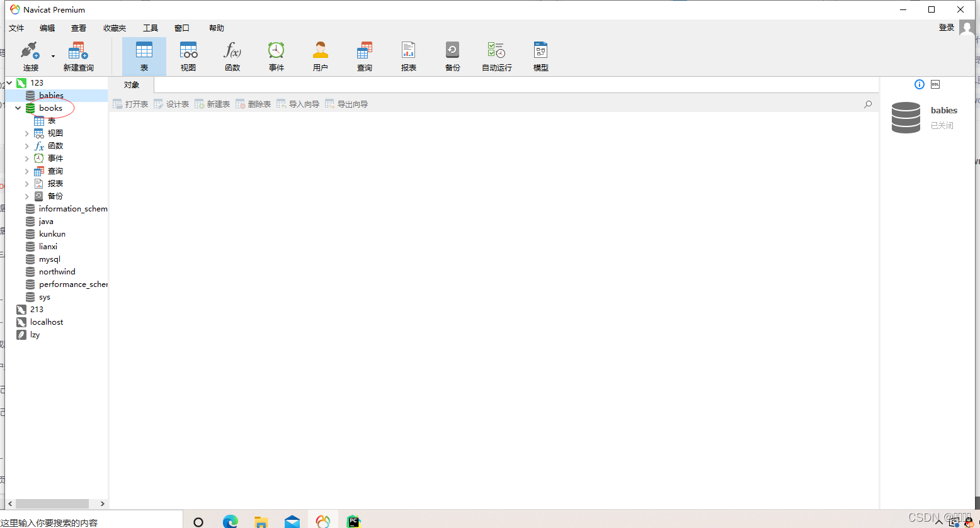Open the 用户 users toolbar icon
The width and height of the screenshot is (980, 528).
tap(321, 57)
